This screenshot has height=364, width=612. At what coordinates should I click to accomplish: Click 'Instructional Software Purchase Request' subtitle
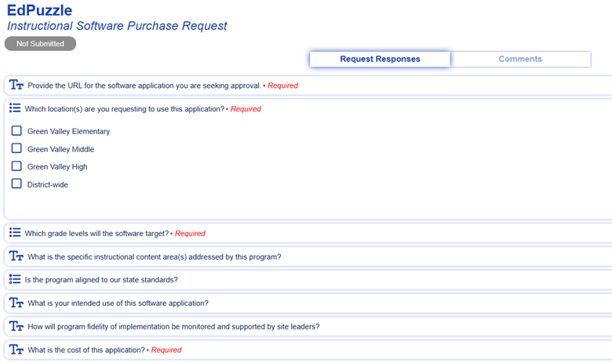point(117,26)
